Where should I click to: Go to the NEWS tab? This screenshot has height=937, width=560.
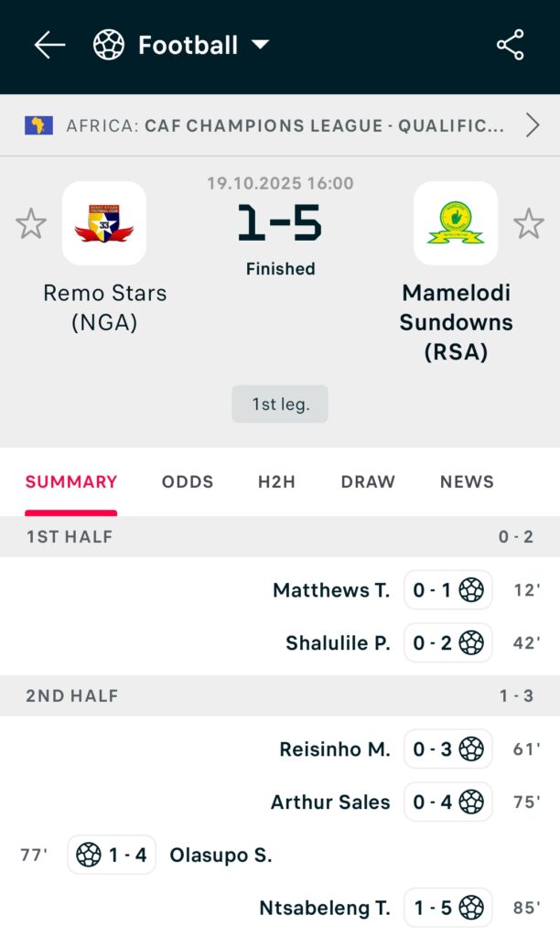(x=467, y=481)
